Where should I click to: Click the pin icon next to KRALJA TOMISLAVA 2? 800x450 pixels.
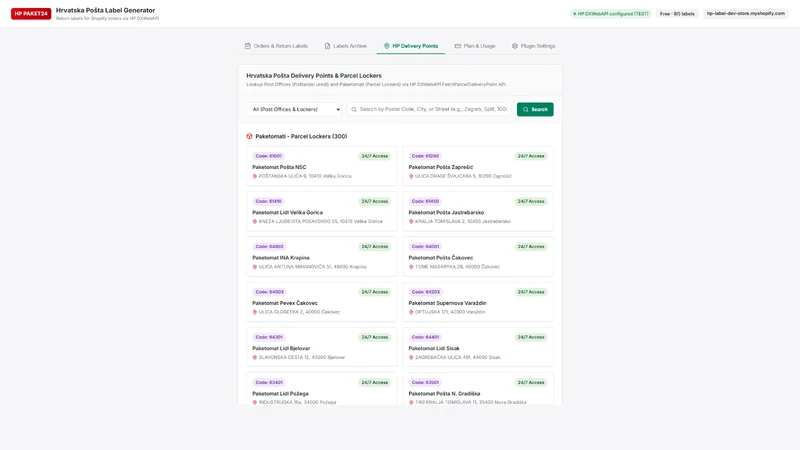click(411, 221)
